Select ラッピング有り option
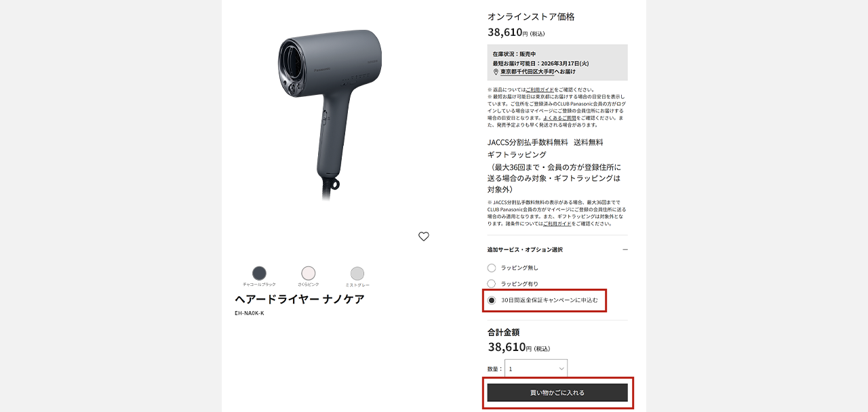 click(492, 283)
